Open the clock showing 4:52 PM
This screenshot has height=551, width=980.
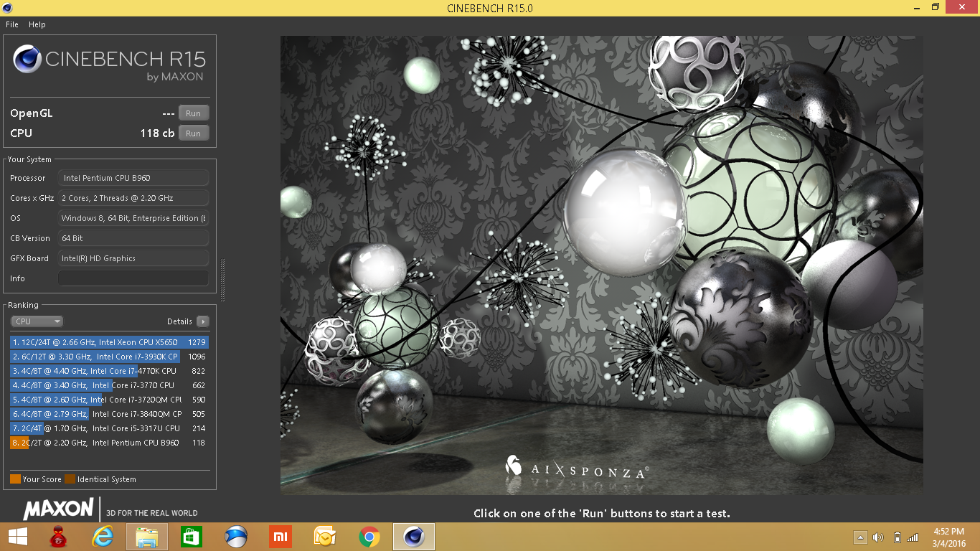point(948,537)
